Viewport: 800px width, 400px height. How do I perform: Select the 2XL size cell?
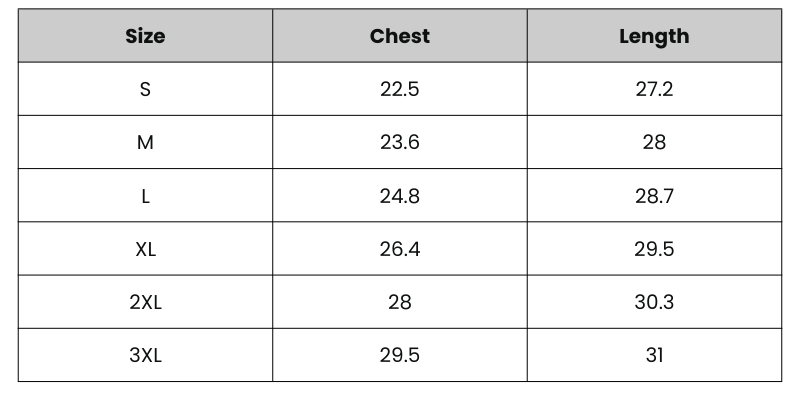coord(145,302)
